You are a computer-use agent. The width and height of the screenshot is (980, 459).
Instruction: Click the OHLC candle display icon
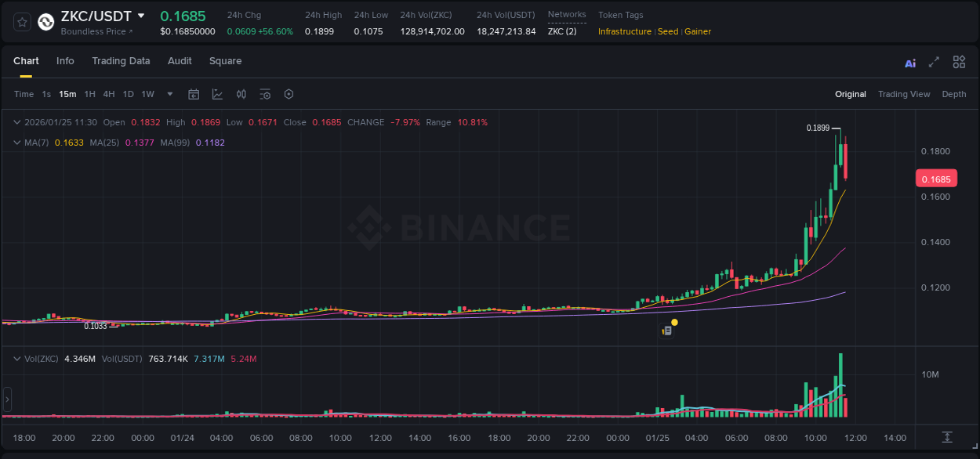pyautogui.click(x=241, y=94)
